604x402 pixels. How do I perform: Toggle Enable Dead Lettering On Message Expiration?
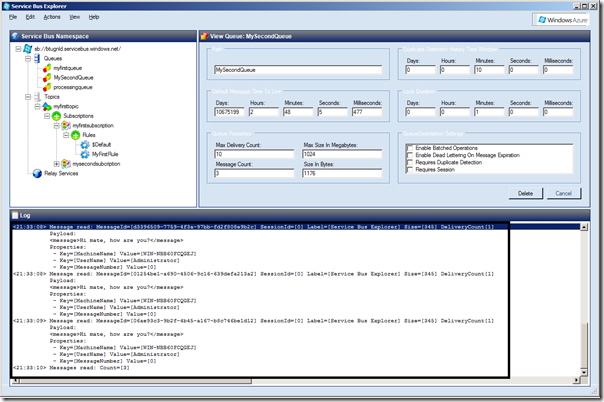tap(408, 154)
